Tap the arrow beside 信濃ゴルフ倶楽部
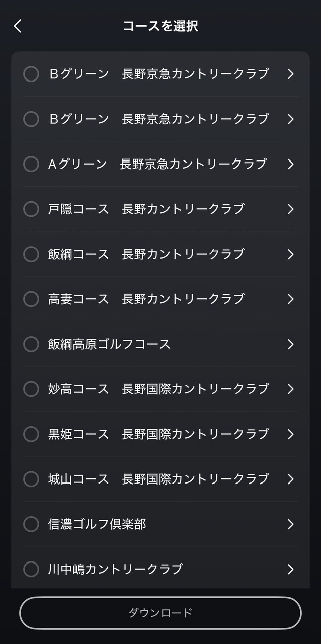This screenshot has width=321, height=644. click(x=290, y=524)
